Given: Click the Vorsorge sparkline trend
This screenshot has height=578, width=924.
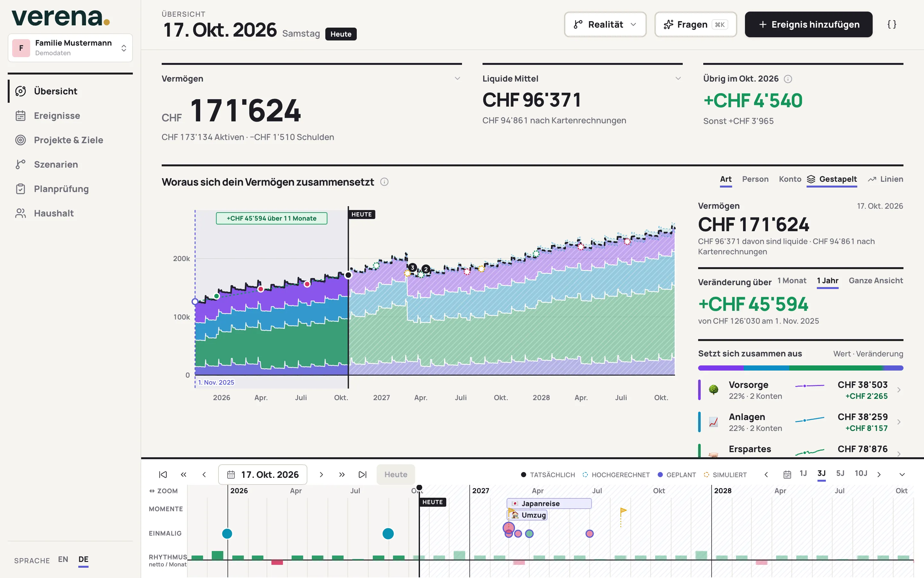Looking at the screenshot, I should pyautogui.click(x=810, y=386).
